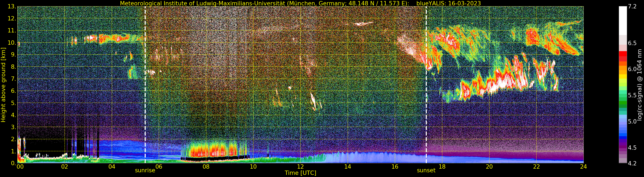This screenshot has width=644, height=177.
Task: Click the '11.' height axis tick label
Action: point(12,31)
